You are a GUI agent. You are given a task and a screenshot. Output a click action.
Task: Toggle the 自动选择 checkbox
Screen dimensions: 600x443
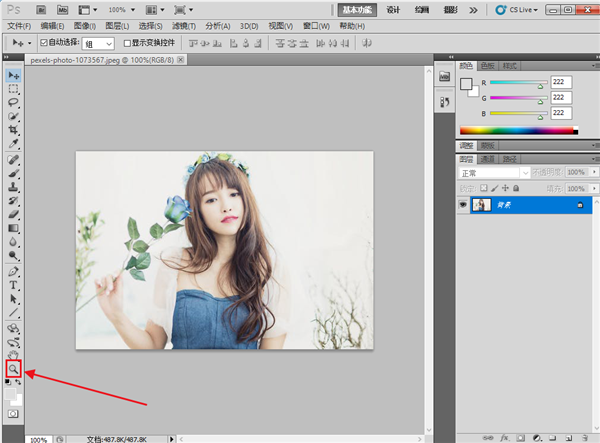click(x=43, y=44)
